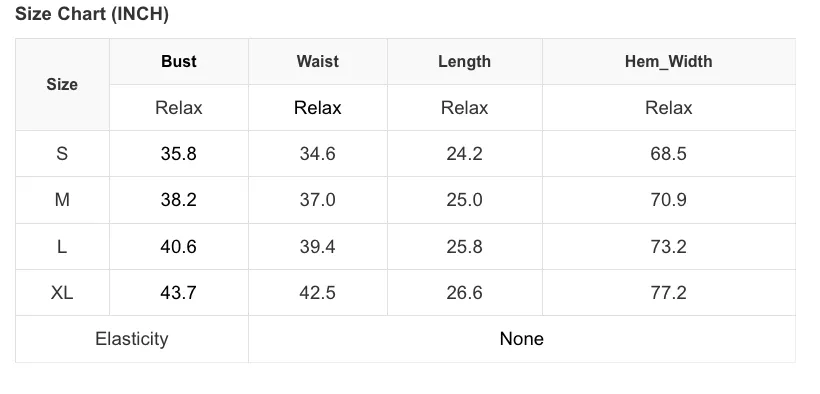Image resolution: width=820 pixels, height=394 pixels.
Task: Click Relax under the Bust header
Action: click(x=178, y=108)
